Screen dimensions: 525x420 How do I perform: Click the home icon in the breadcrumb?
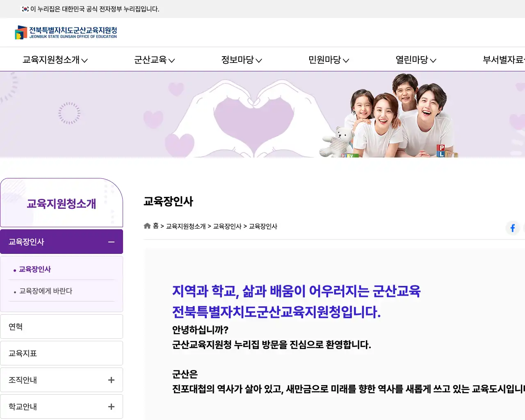pos(147,226)
